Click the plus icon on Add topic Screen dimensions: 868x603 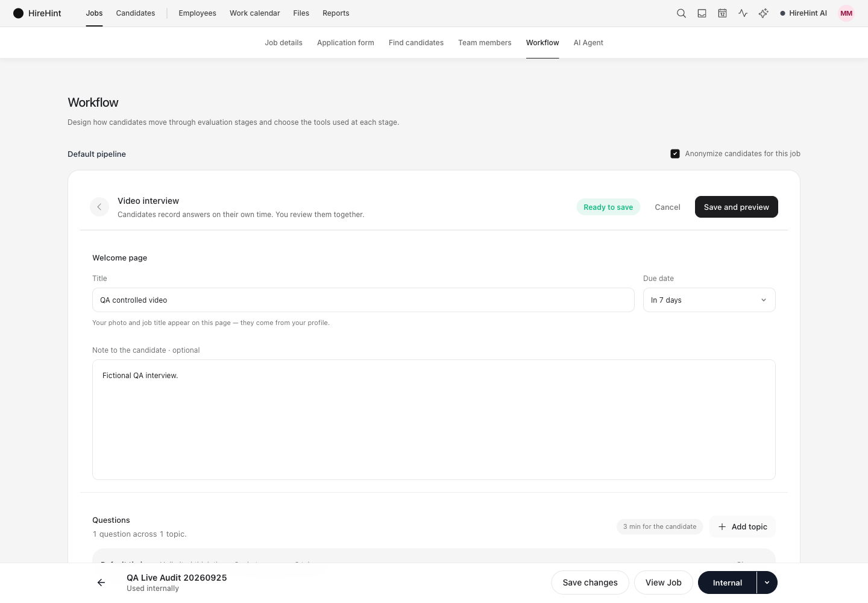(x=722, y=526)
